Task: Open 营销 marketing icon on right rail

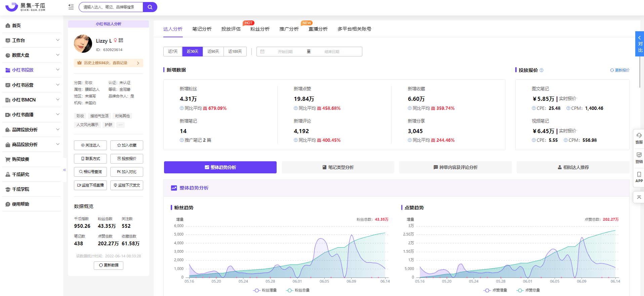Action: tap(639, 158)
